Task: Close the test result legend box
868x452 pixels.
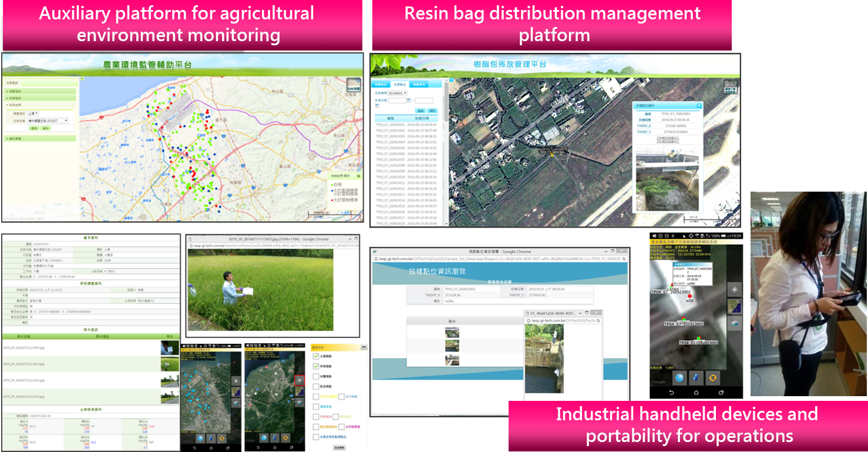Action: pos(359,176)
